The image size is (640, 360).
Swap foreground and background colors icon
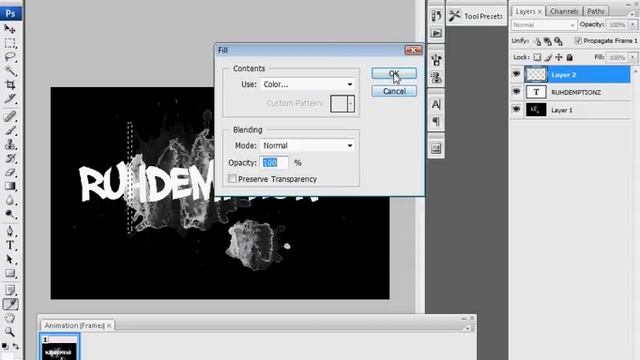tap(16, 346)
